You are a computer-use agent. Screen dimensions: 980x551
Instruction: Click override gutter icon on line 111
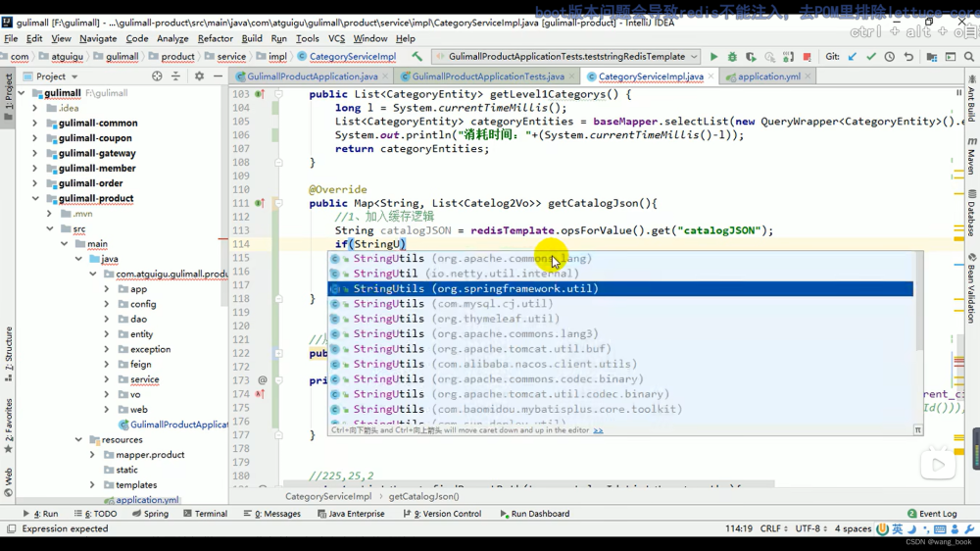click(x=260, y=203)
